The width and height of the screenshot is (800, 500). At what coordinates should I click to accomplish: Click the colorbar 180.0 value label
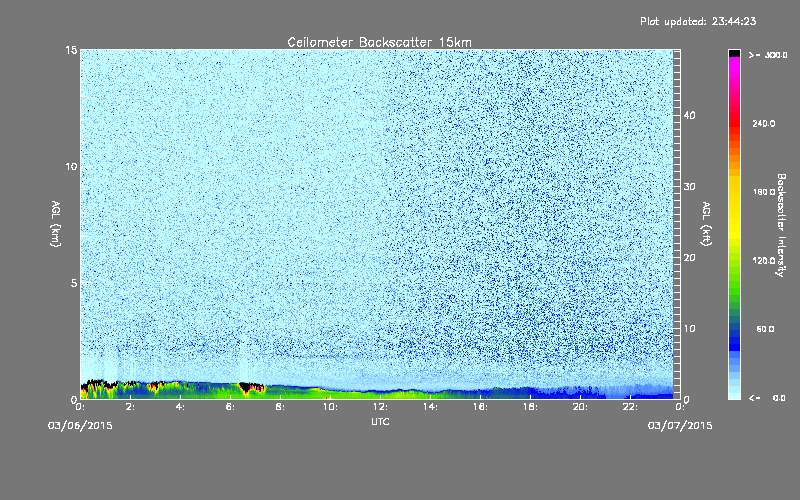coord(764,192)
